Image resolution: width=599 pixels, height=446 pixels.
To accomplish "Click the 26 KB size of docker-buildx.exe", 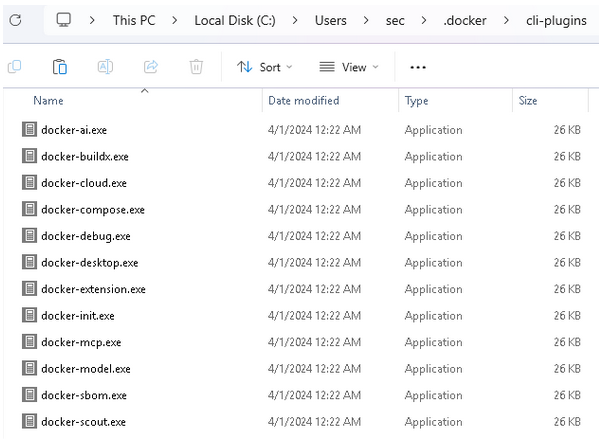I will 567,156.
